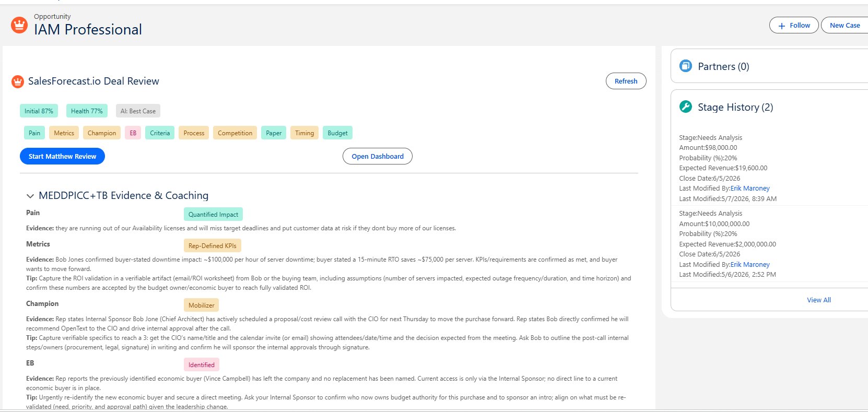Click the EB tag chip
Image resolution: width=868 pixels, height=412 pixels.
pos(133,133)
